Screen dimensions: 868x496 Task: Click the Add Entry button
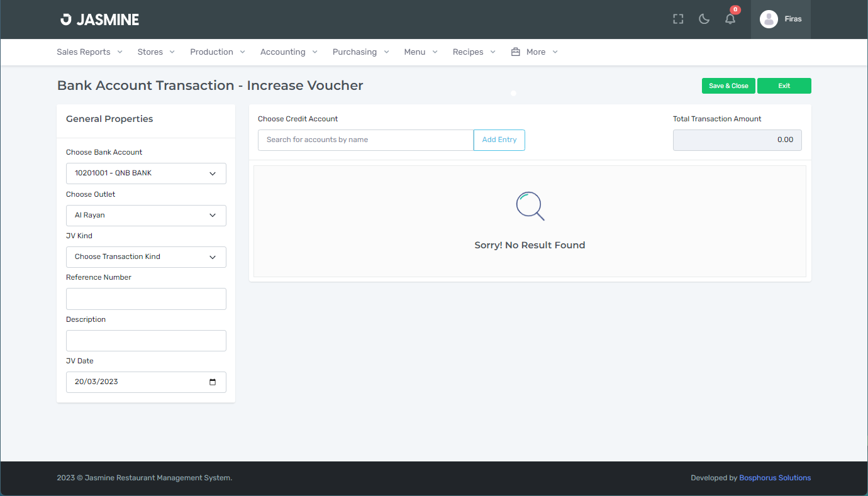pyautogui.click(x=499, y=140)
